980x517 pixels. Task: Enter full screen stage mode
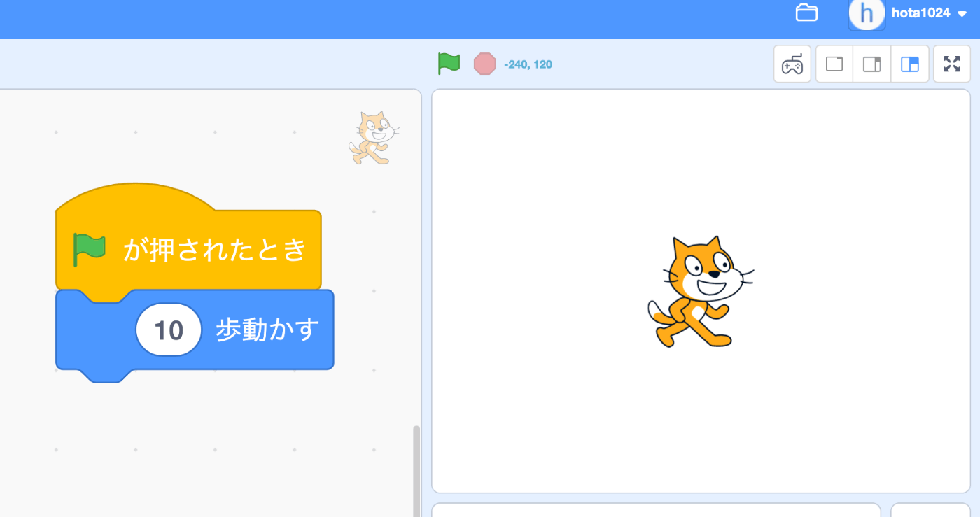(x=952, y=64)
